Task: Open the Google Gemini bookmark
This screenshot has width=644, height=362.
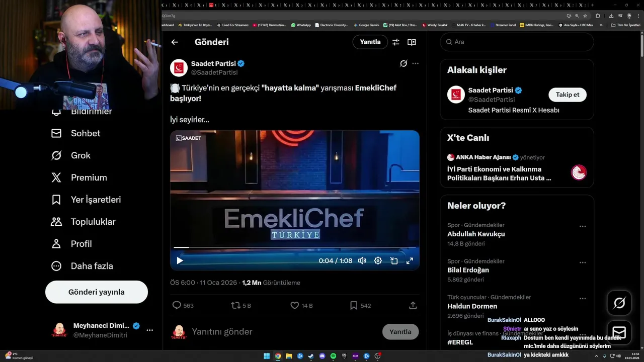Action: pyautogui.click(x=366, y=25)
